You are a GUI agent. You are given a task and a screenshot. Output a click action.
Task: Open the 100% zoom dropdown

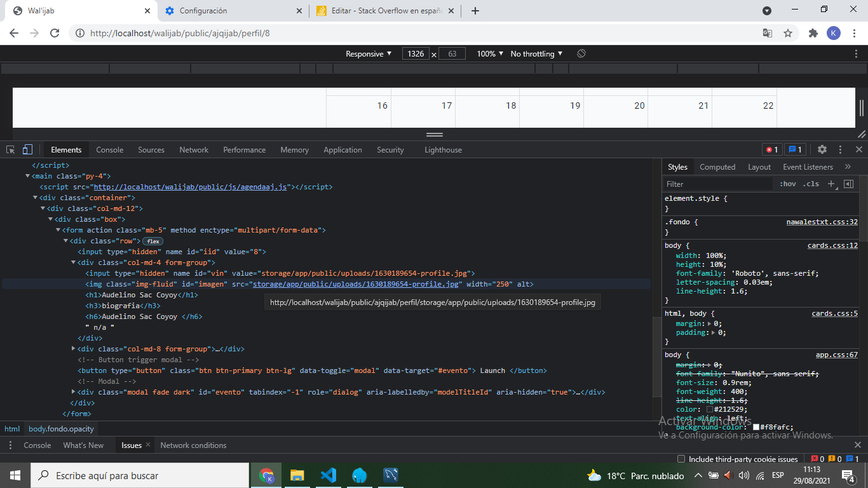(490, 54)
